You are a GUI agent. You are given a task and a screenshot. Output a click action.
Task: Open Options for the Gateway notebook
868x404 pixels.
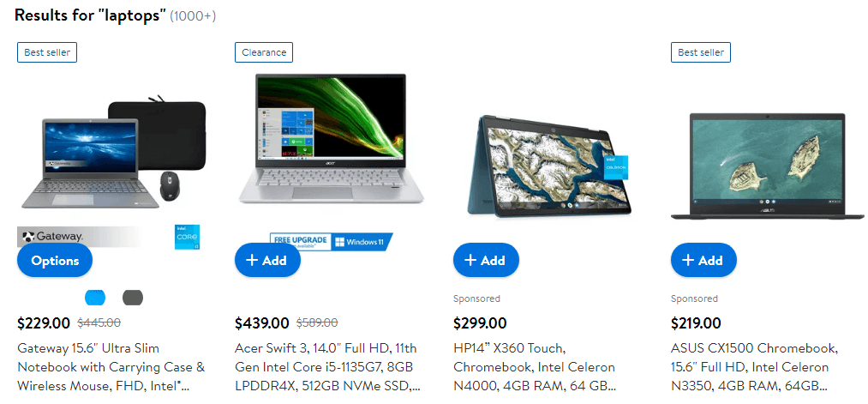(x=55, y=261)
